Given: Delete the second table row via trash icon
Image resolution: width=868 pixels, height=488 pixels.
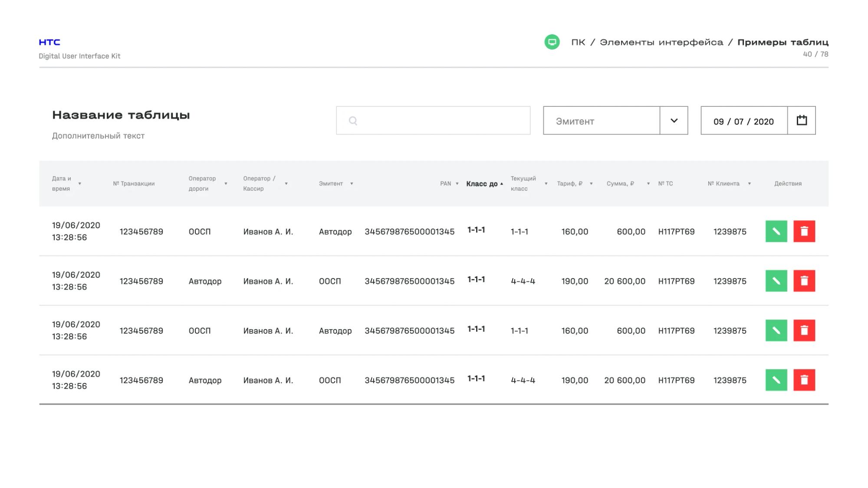Looking at the screenshot, I should coord(804,281).
